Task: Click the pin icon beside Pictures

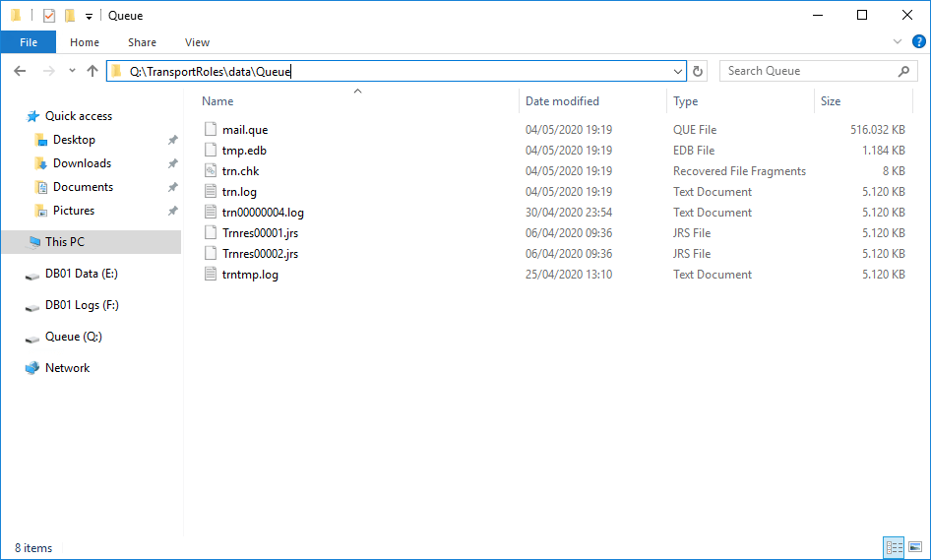Action: pos(173,211)
